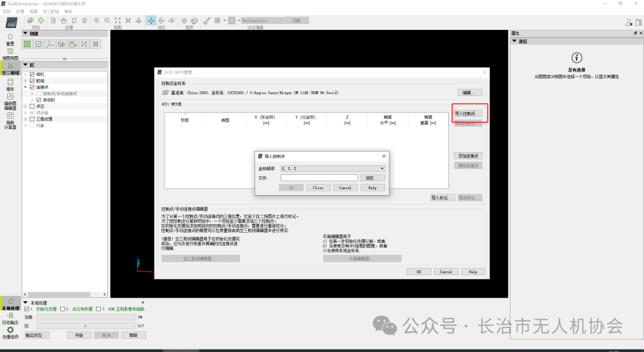Open the 项目 menu
The image size is (644, 352).
coord(7,11)
